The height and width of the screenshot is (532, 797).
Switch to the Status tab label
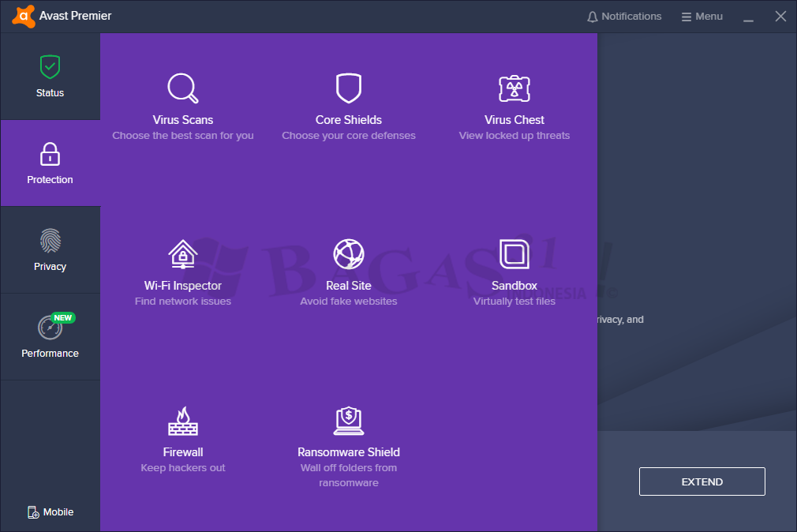coord(50,92)
